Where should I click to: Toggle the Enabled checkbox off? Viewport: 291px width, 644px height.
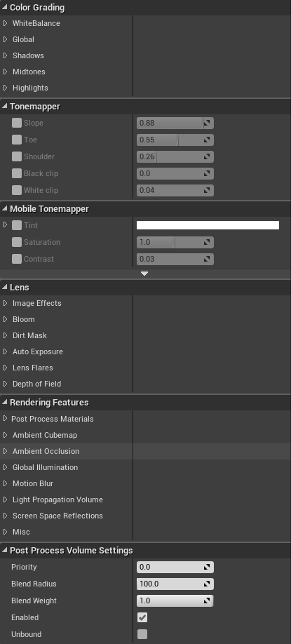pos(142,617)
